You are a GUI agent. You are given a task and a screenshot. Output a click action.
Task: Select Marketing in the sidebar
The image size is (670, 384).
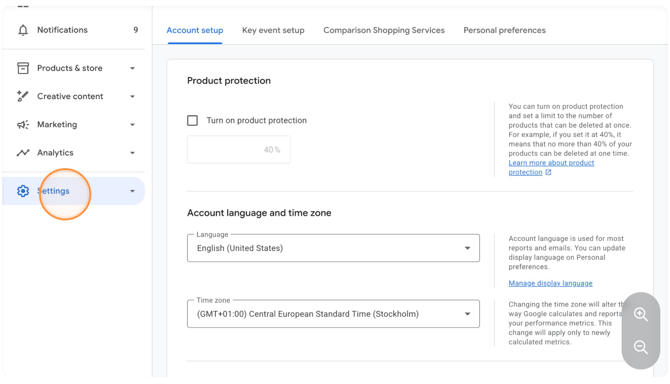57,124
